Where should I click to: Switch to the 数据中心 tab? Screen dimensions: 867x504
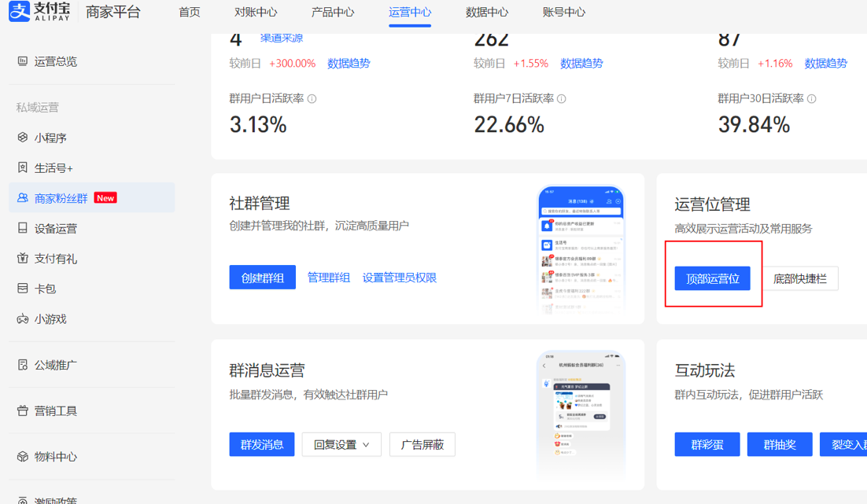pyautogui.click(x=486, y=13)
